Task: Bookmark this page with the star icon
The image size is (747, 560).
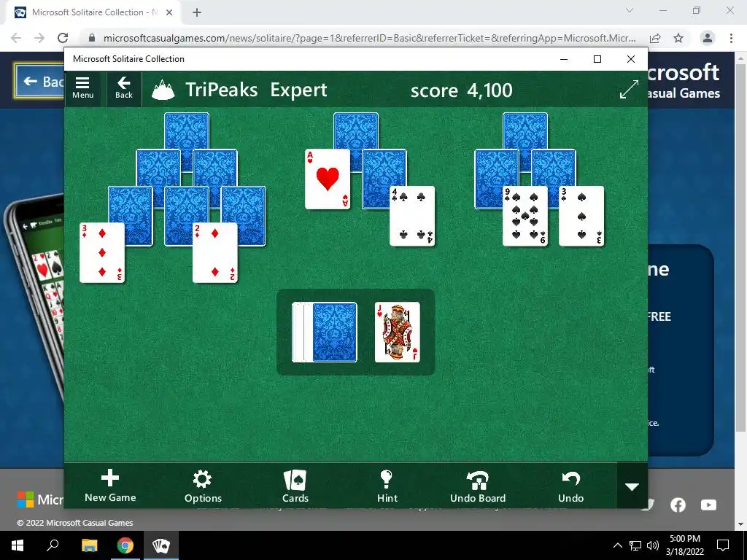Action: (678, 38)
